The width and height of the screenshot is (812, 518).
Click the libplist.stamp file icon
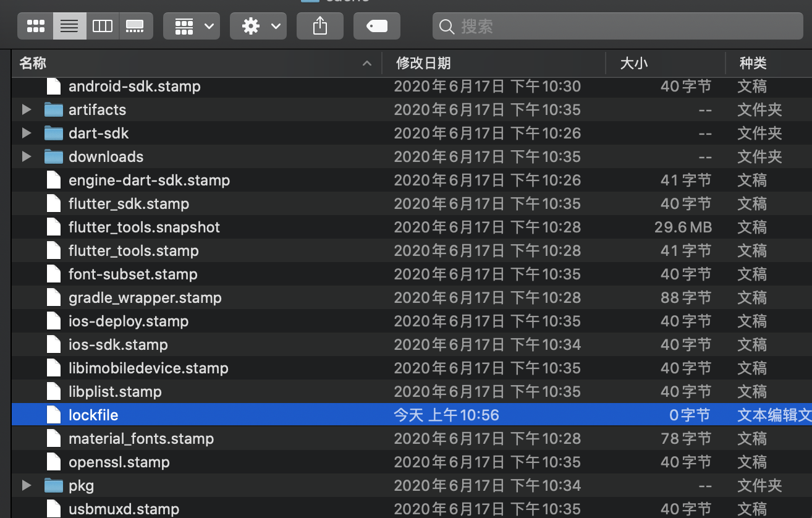click(x=54, y=391)
